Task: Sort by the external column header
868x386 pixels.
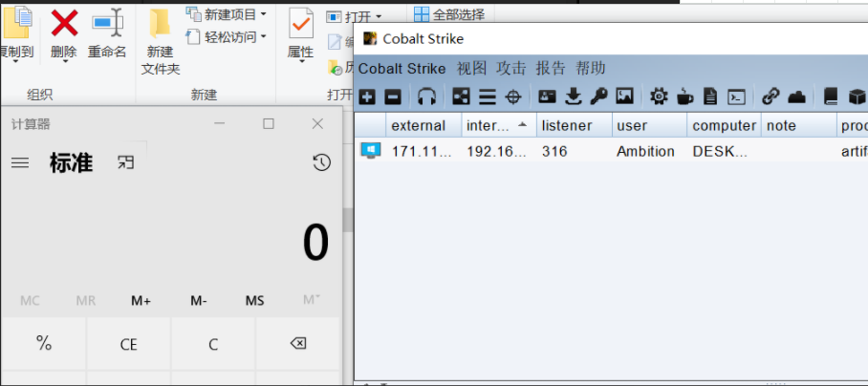Action: tap(424, 125)
